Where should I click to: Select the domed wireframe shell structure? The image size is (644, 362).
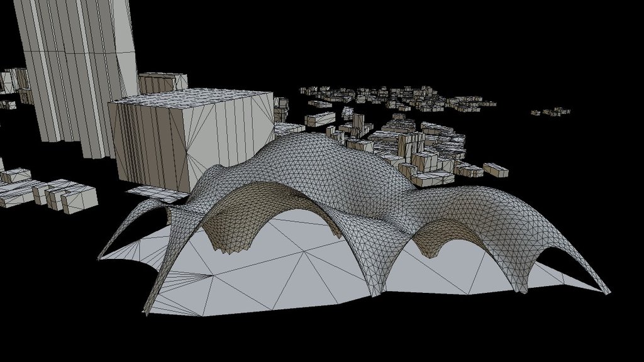click(327, 189)
